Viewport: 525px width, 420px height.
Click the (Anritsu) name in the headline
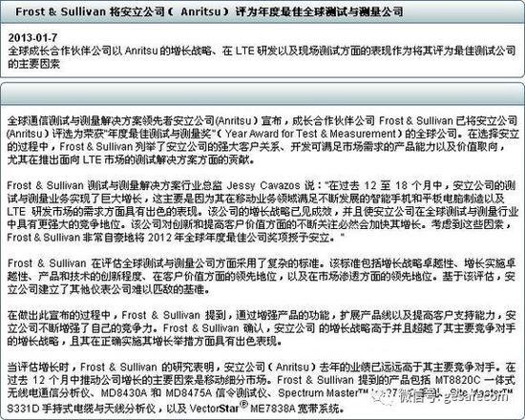200,11
